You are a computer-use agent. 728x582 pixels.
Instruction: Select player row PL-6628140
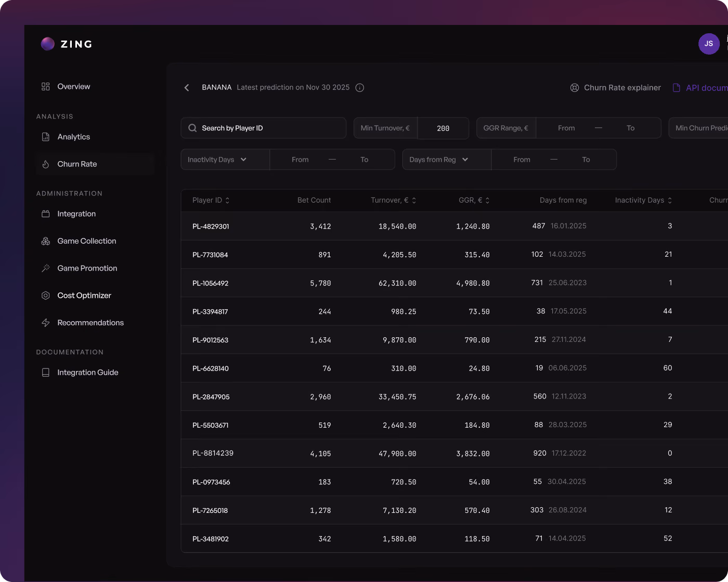point(454,368)
